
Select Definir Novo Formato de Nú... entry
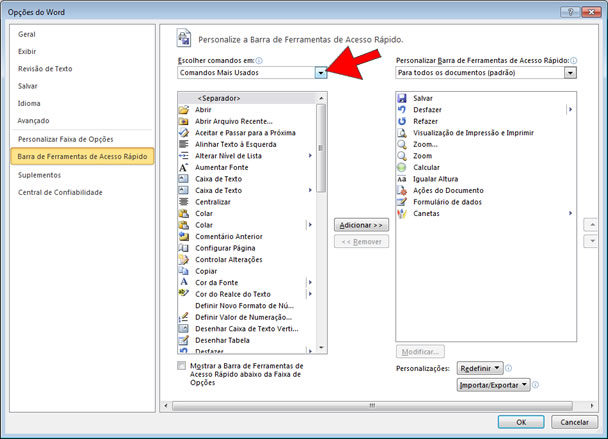click(247, 306)
